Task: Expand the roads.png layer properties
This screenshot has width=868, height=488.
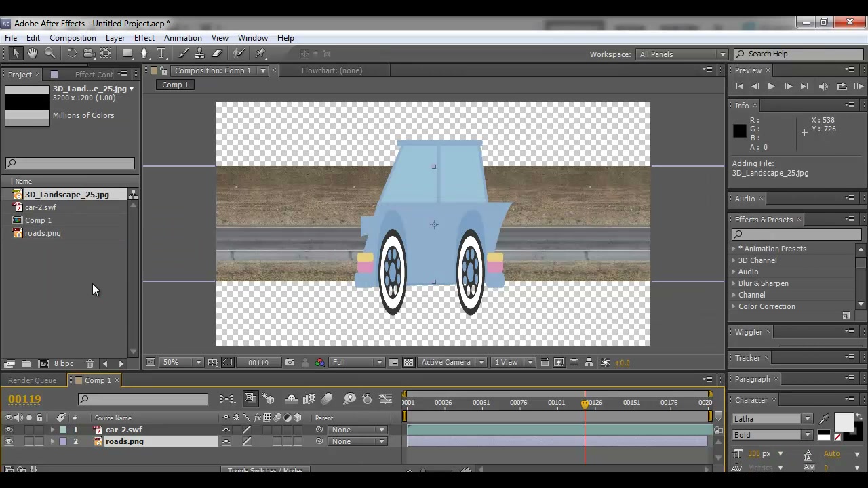Action: (52, 441)
